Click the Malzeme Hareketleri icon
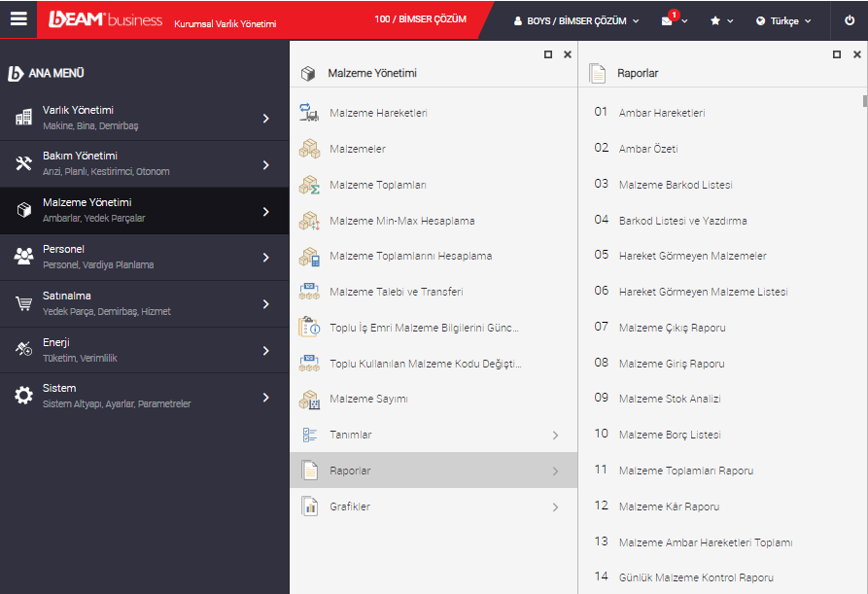Viewport: 868px width, 594px height. pyautogui.click(x=309, y=113)
